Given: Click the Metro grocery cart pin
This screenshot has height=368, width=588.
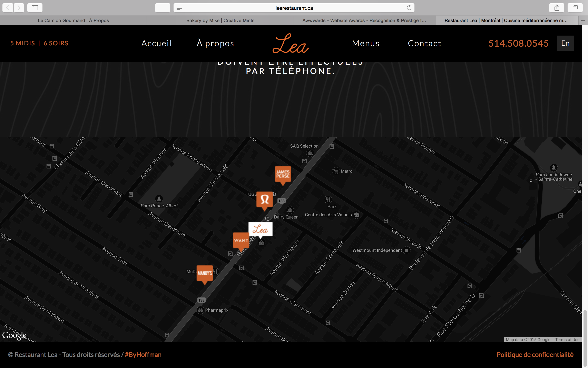Looking at the screenshot, I should 336,171.
